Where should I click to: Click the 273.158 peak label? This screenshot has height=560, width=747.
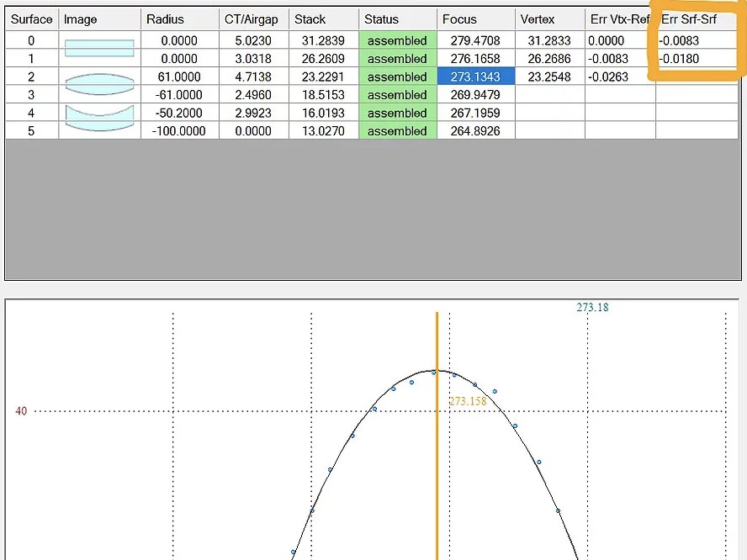468,401
